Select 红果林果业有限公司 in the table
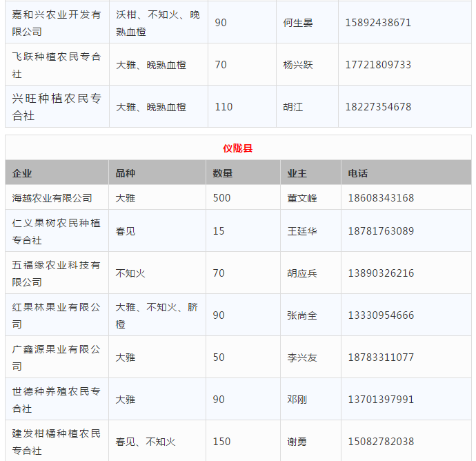 coord(56,315)
